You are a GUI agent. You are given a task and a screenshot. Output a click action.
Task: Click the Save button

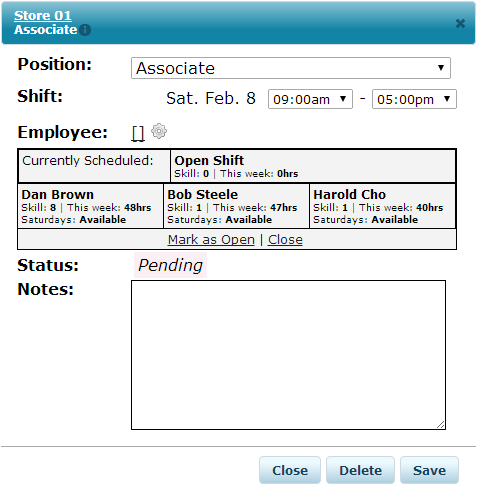point(429,470)
